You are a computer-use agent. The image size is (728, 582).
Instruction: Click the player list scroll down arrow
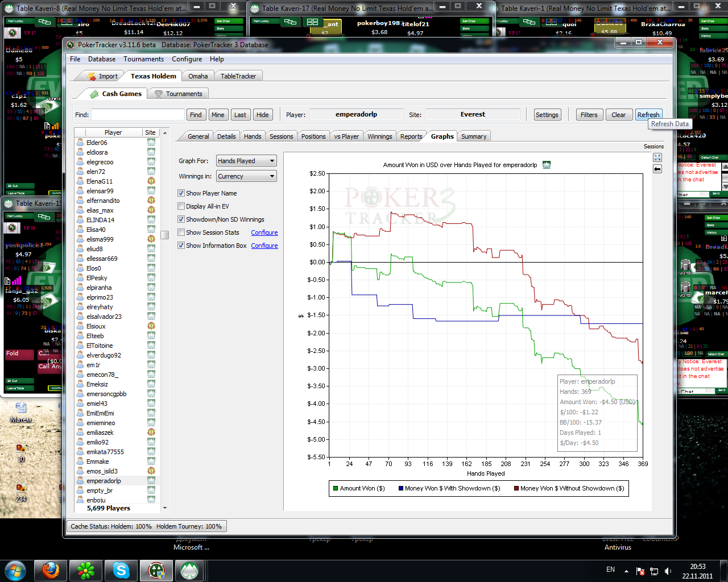click(166, 508)
